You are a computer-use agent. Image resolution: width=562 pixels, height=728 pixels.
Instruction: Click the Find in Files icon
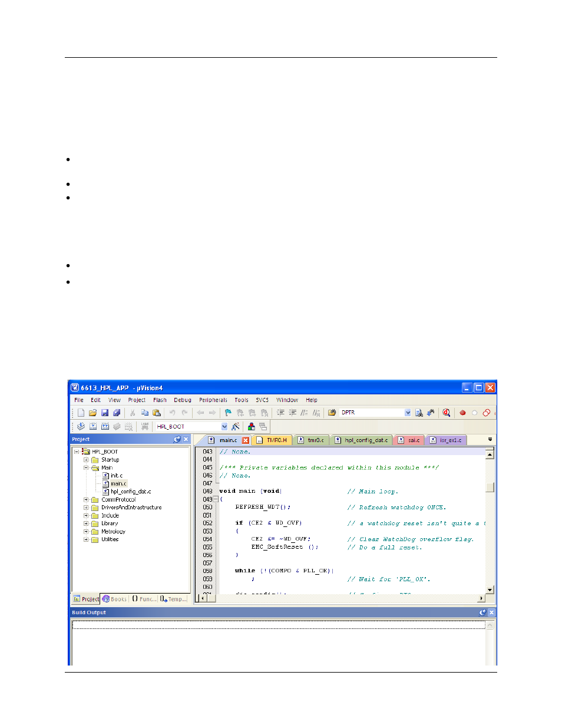[x=332, y=413]
